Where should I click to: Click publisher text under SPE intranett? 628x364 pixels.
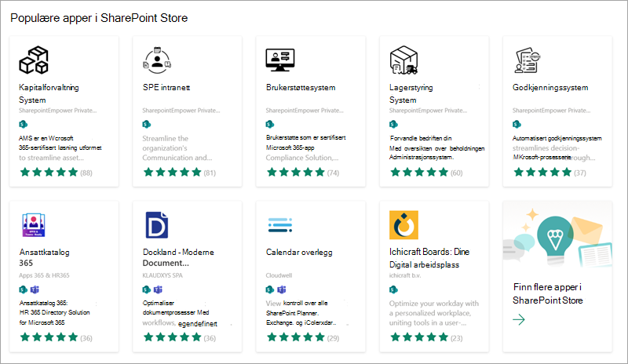[181, 111]
